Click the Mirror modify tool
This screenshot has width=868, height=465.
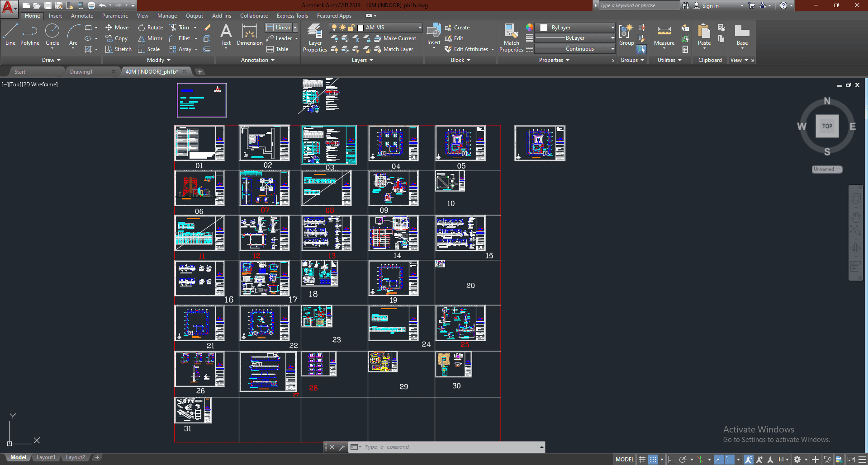(150, 38)
